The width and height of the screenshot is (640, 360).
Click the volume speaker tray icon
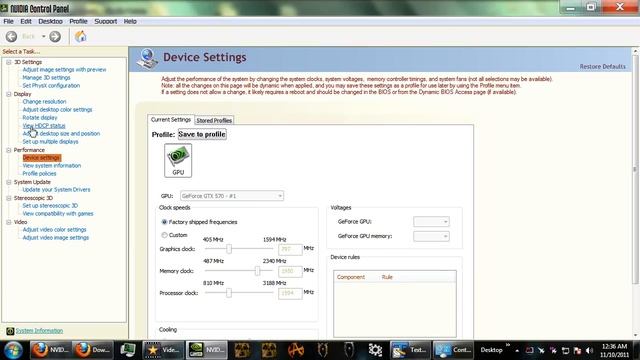click(x=589, y=351)
